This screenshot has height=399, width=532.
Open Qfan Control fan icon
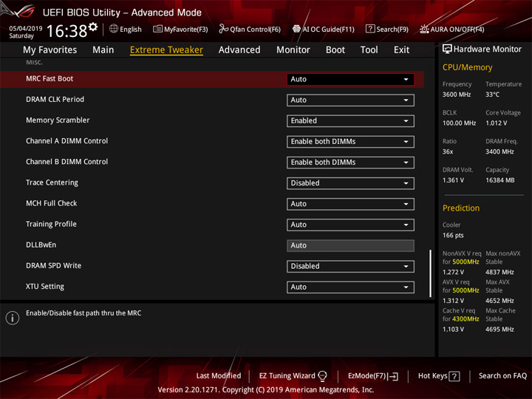pyautogui.click(x=223, y=29)
